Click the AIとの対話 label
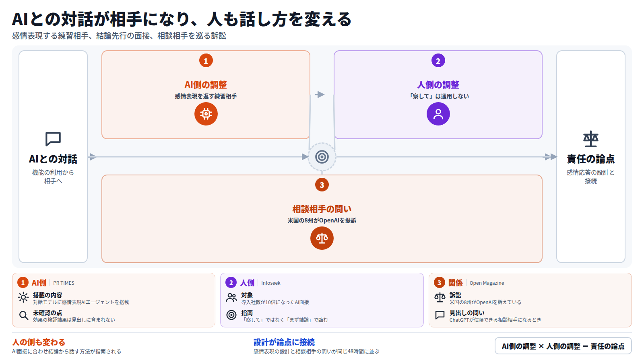Viewport: 644px width, 362px height. pos(53,159)
